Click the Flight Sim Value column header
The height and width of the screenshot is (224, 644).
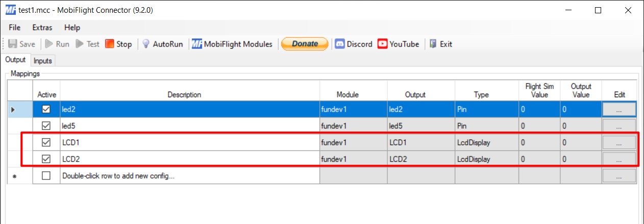[x=539, y=91]
